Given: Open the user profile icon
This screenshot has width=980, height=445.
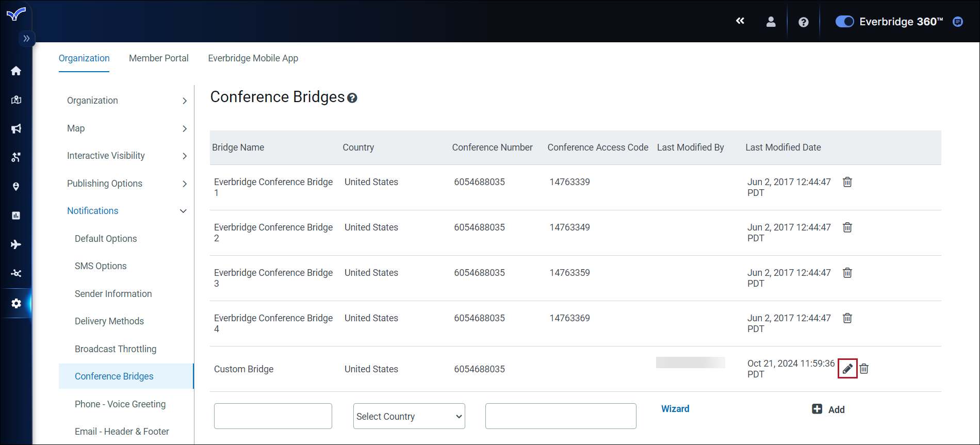Looking at the screenshot, I should click(x=771, y=22).
